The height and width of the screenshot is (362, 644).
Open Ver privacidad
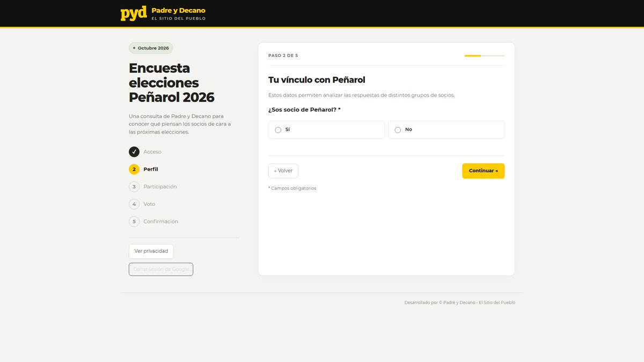coord(151,251)
